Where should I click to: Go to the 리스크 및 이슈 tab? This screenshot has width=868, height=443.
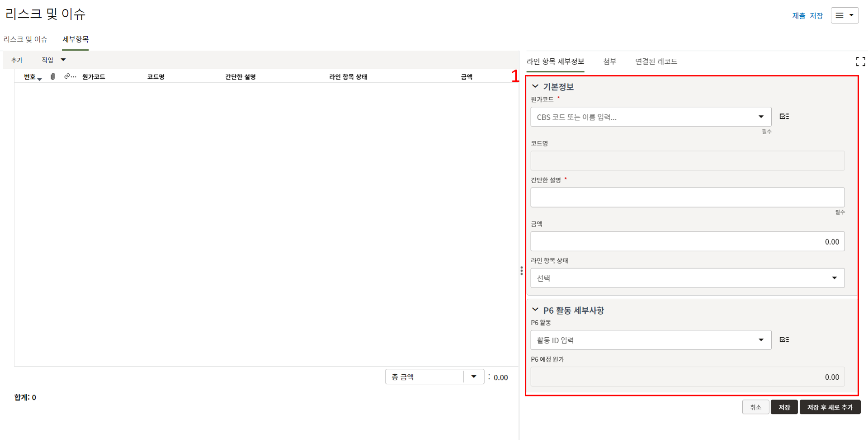click(25, 39)
